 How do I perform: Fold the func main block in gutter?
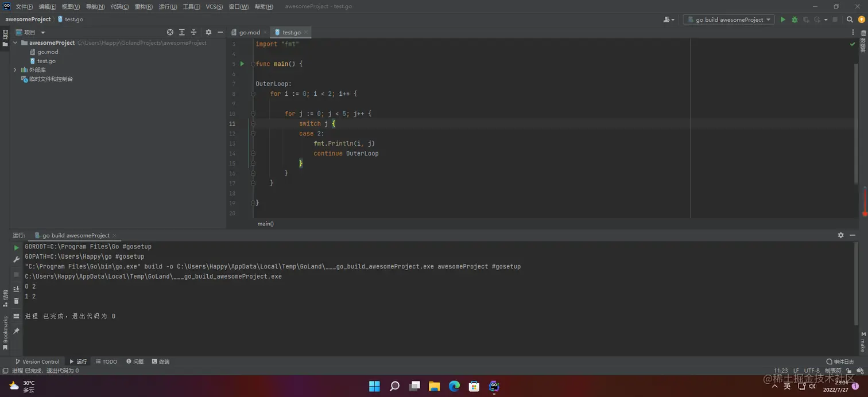[253, 64]
